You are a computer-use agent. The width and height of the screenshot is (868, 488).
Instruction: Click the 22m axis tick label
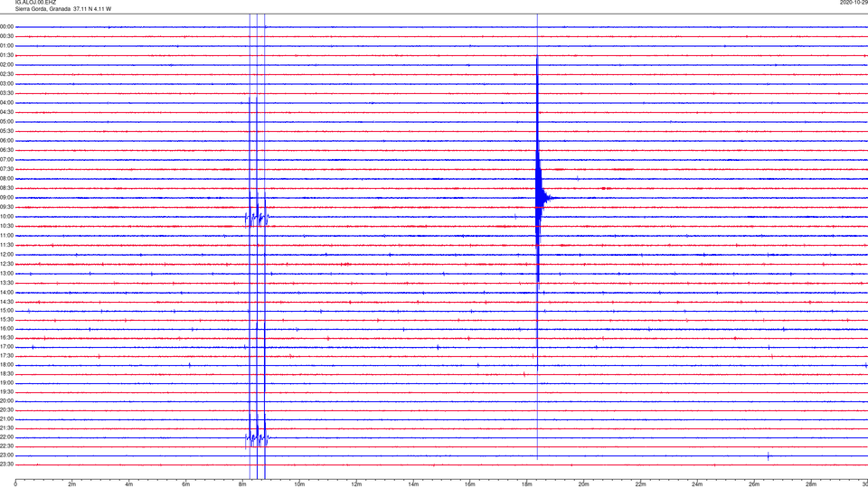(640, 484)
